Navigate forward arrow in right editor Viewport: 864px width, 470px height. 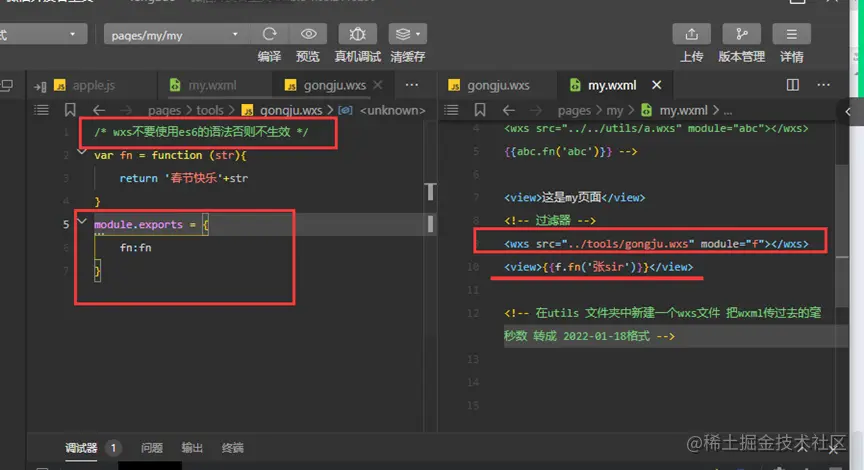pos(536,110)
